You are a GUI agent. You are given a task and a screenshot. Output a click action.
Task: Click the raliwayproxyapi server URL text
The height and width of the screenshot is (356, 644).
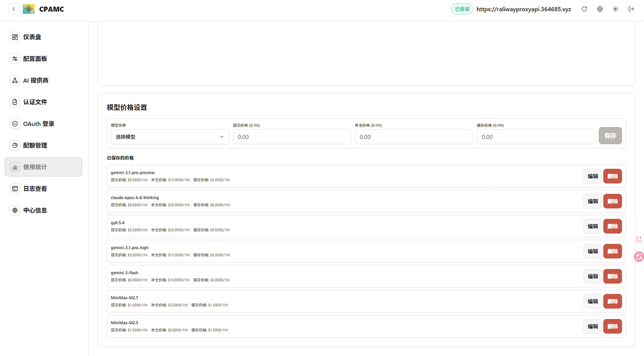(524, 9)
